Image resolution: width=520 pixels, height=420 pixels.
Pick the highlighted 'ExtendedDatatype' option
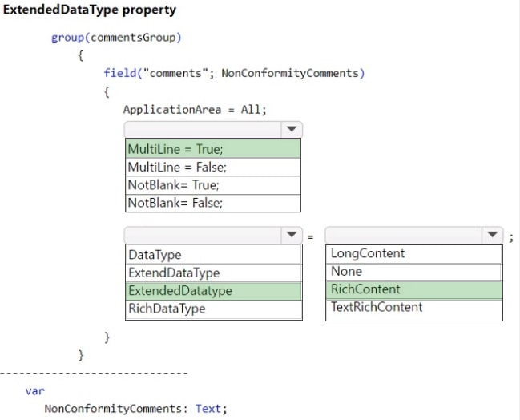(213, 290)
